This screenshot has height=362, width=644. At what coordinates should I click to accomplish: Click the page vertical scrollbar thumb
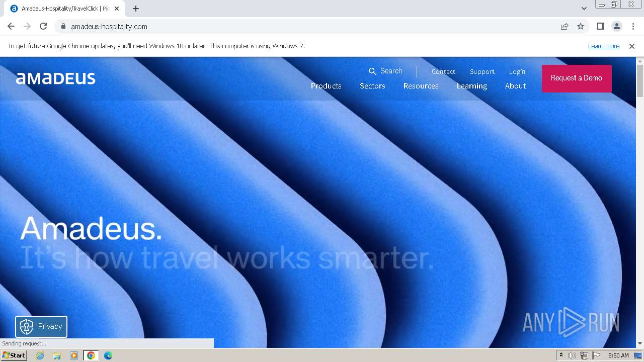pos(640,80)
